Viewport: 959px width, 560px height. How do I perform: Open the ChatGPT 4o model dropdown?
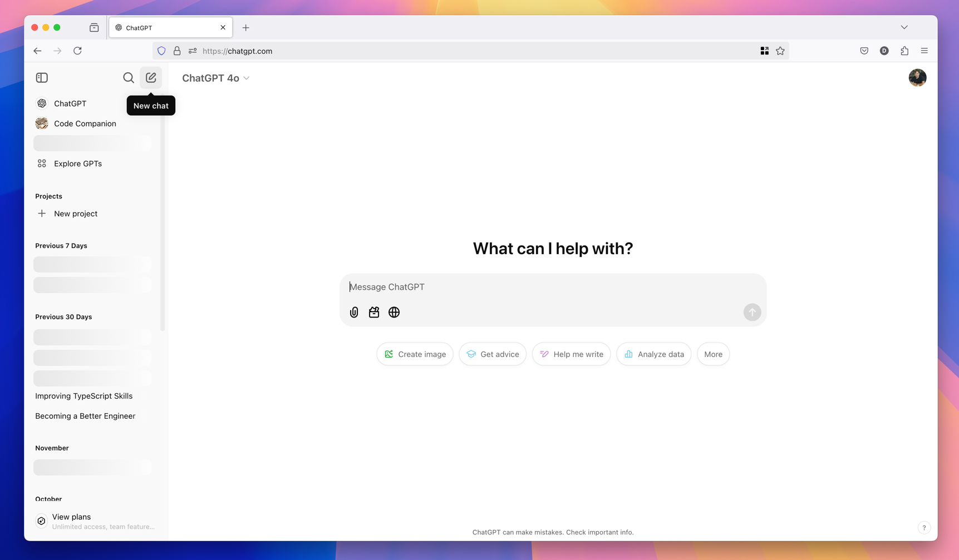click(x=216, y=78)
